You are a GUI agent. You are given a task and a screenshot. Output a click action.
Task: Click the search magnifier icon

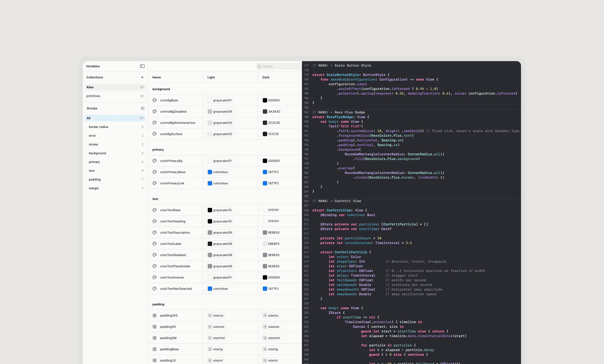click(259, 66)
